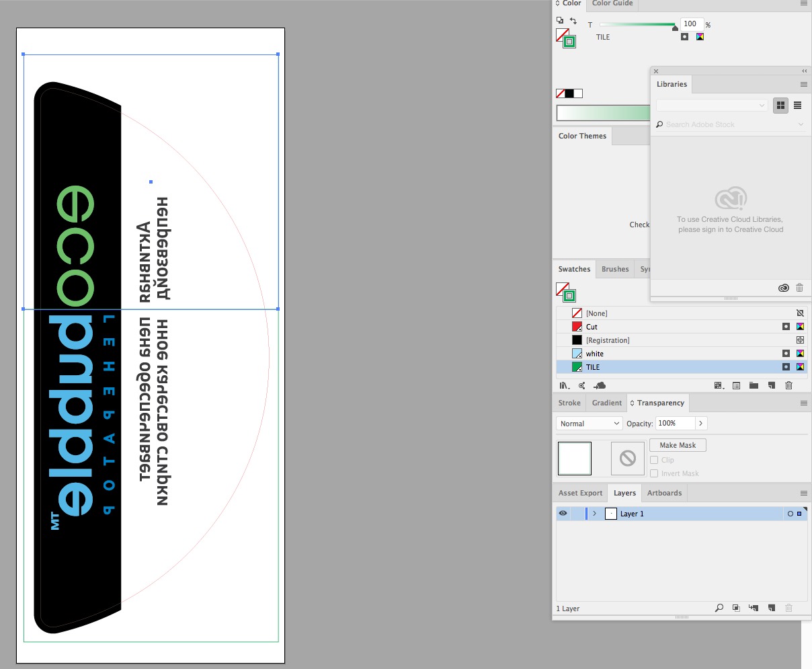Click Make/Release Clipping Mask icon in Layers
Screen dimensions: 812x669
point(736,608)
